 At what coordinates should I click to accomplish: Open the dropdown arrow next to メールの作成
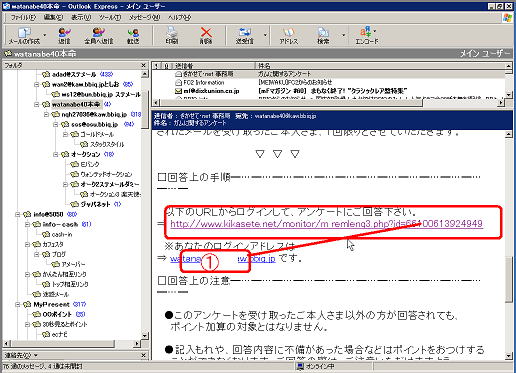pyautogui.click(x=45, y=35)
